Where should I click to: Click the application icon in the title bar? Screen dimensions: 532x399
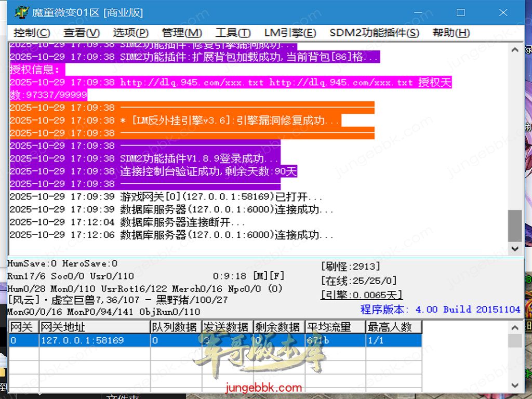21,12
